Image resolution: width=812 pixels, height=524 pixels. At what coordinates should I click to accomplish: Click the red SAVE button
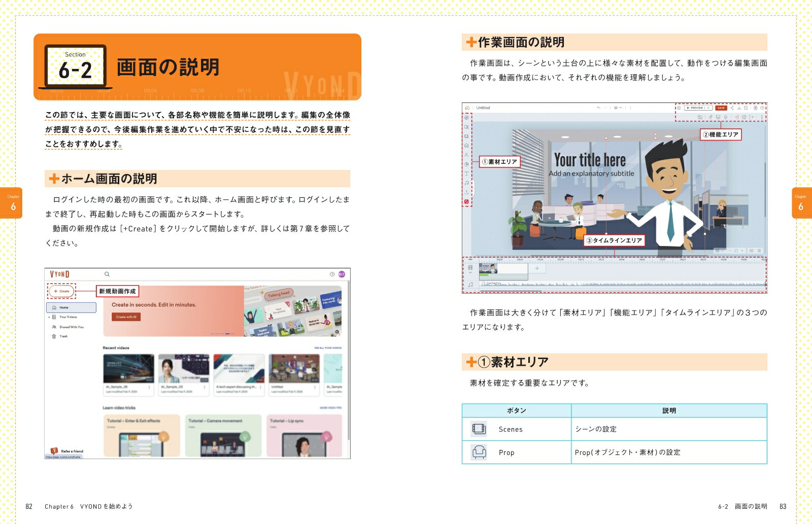721,108
